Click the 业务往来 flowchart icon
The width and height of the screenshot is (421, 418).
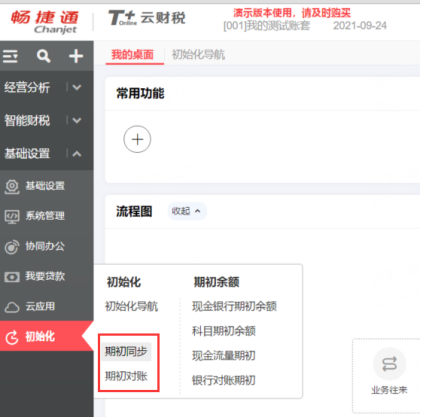click(x=389, y=364)
